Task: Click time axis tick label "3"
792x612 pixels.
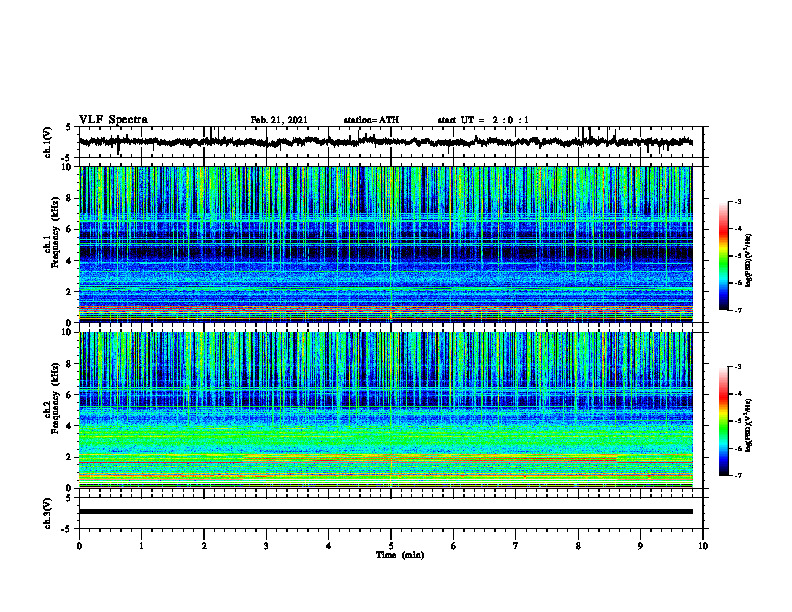Action: (266, 546)
